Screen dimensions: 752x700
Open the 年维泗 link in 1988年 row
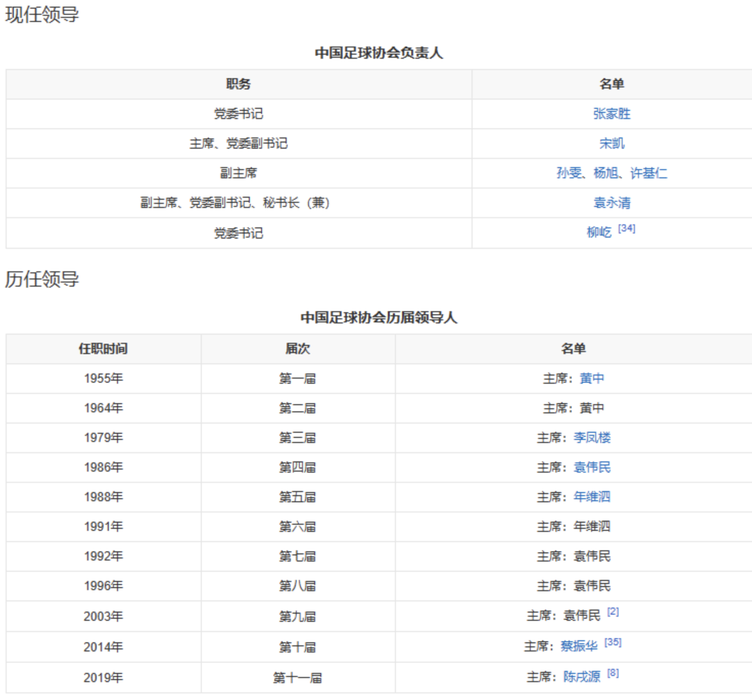592,497
